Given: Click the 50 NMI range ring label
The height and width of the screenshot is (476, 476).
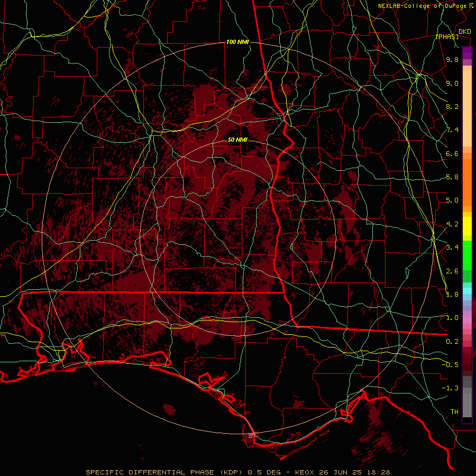Looking at the screenshot, I should pyautogui.click(x=237, y=140).
